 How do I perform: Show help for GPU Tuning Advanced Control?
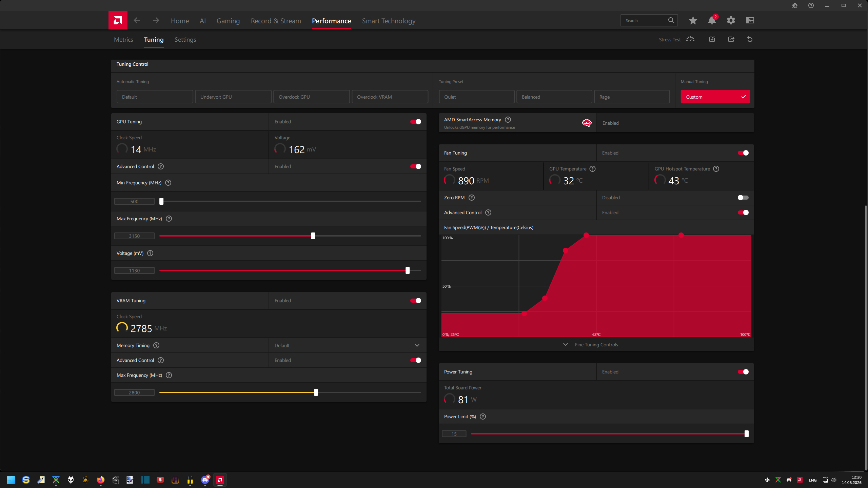point(161,166)
